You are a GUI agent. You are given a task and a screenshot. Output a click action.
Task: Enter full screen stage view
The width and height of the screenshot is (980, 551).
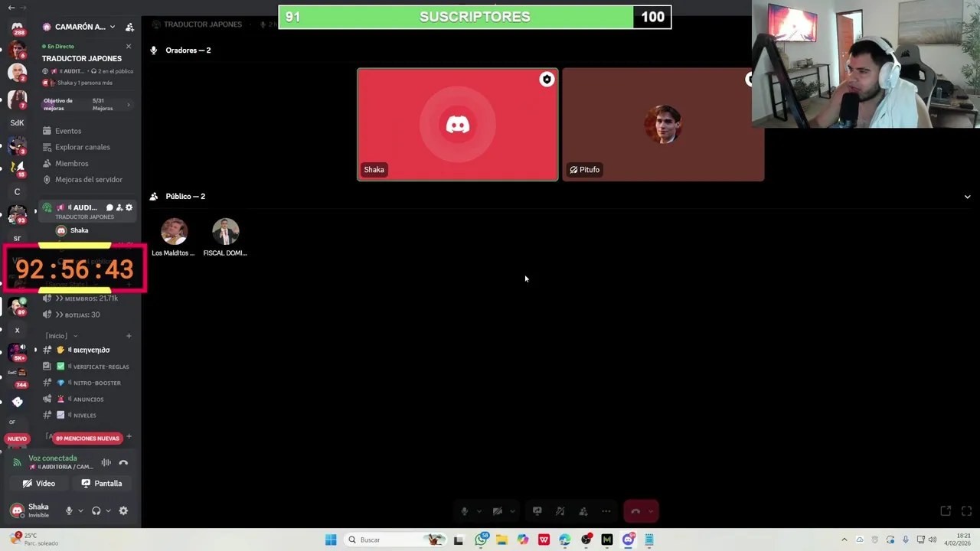[x=966, y=511]
